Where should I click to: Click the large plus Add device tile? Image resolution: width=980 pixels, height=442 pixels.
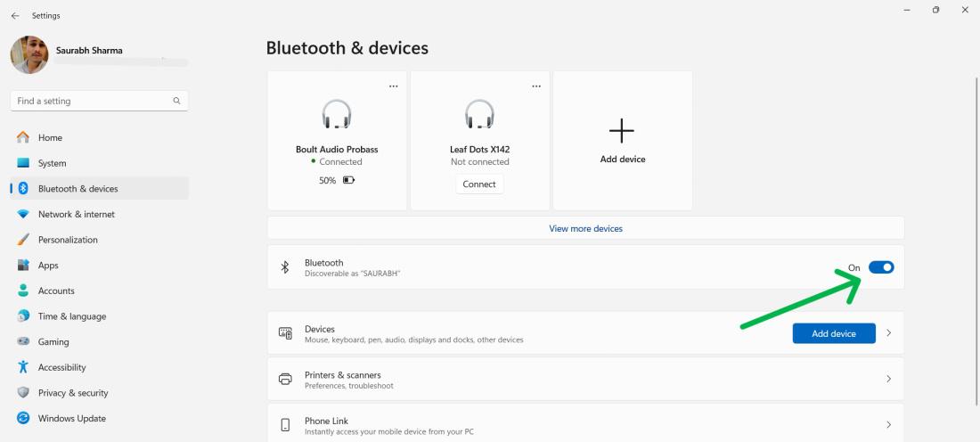(622, 140)
